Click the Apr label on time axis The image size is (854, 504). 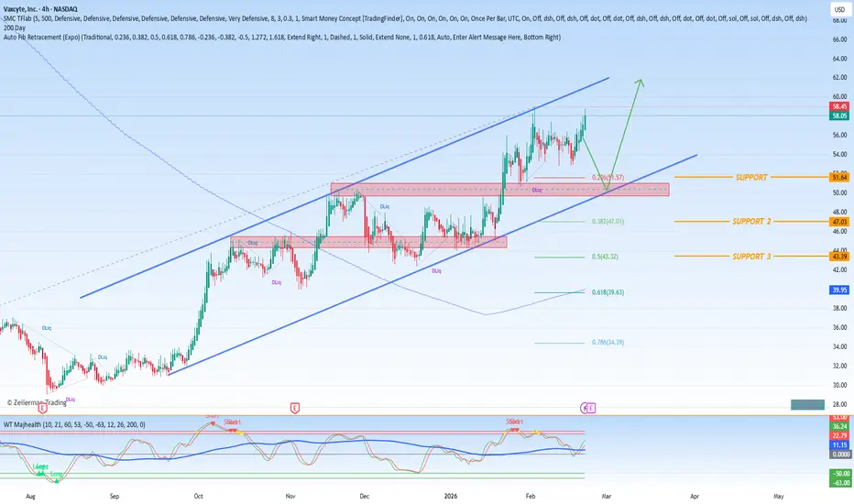[695, 496]
